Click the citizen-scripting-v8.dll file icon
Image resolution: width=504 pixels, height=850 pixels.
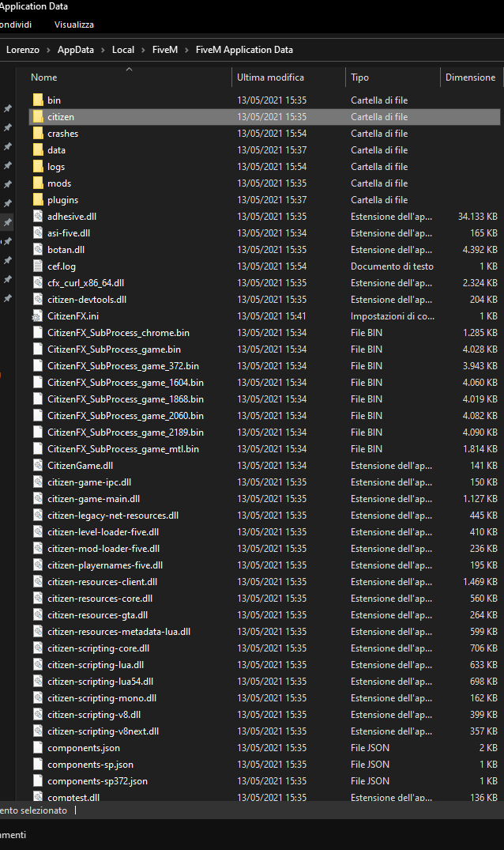coord(38,715)
